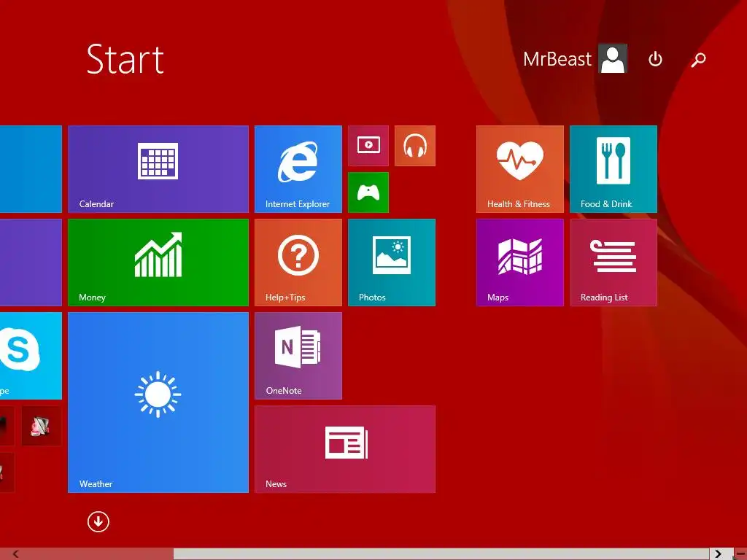Click the scrollbar left arrow

tap(16, 554)
